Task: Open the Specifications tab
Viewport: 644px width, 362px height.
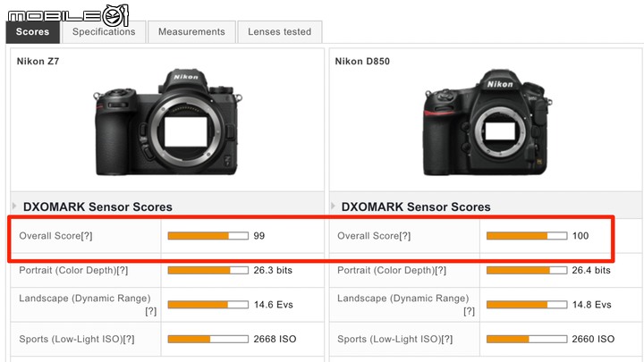Action: point(104,32)
